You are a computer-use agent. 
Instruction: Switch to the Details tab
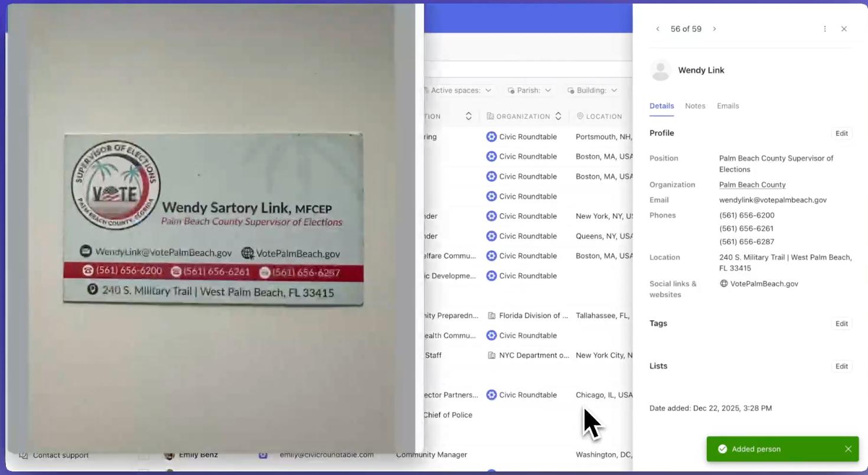[x=661, y=106]
